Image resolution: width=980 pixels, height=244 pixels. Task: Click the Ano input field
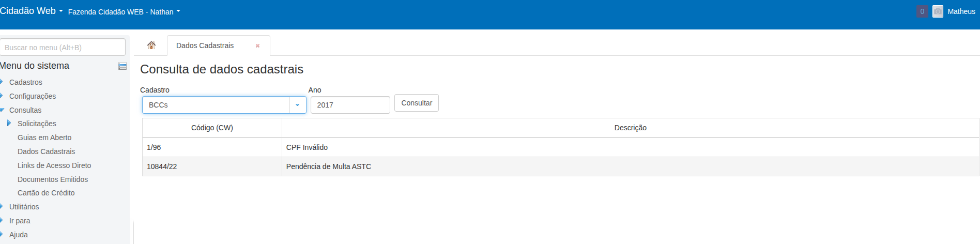click(350, 105)
